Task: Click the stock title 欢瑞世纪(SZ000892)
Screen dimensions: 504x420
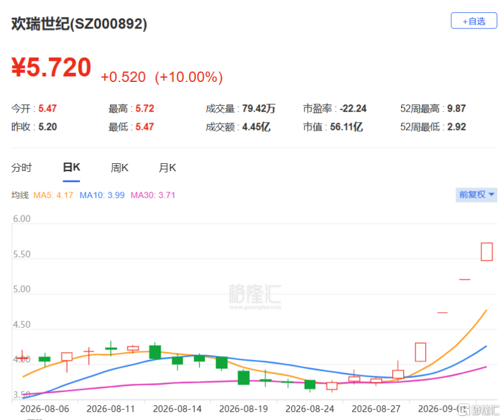Action: 79,24
